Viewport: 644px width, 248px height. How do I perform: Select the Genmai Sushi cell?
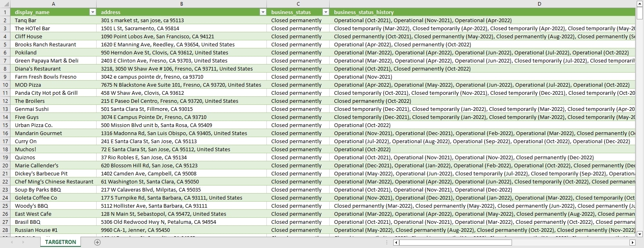[x=54, y=109]
